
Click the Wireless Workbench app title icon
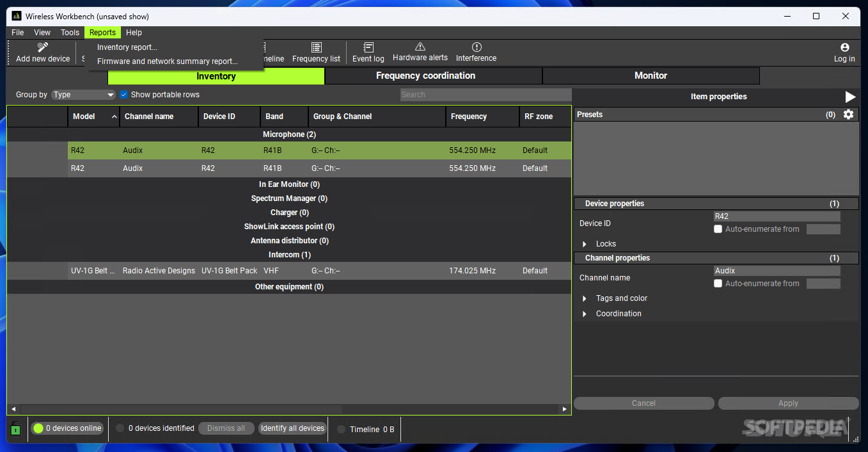17,16
